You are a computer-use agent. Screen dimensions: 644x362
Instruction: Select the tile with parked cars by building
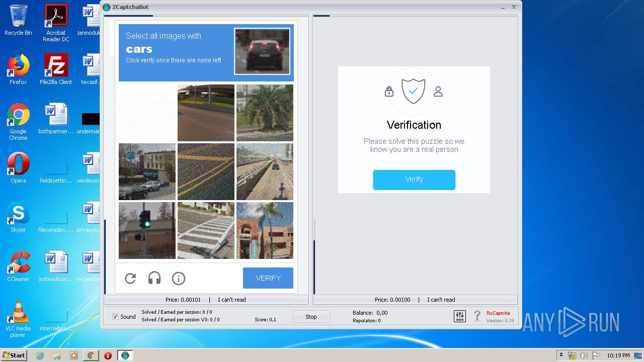pos(147,171)
